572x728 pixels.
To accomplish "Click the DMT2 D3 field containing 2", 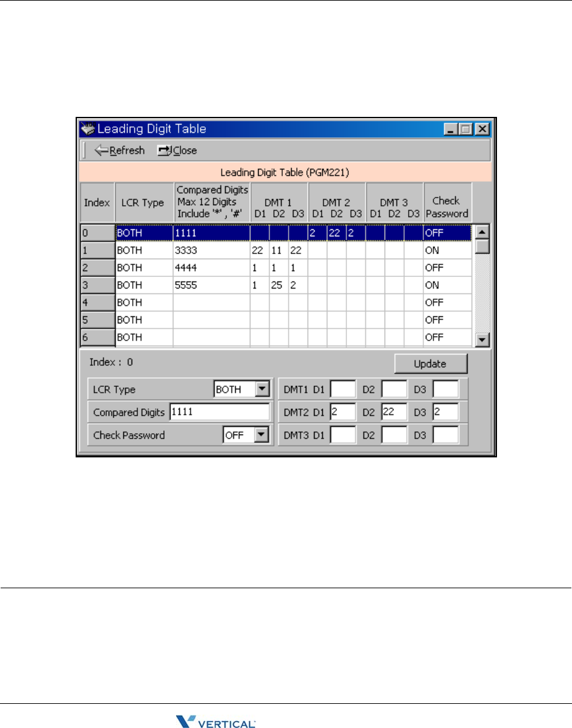I will coord(446,412).
